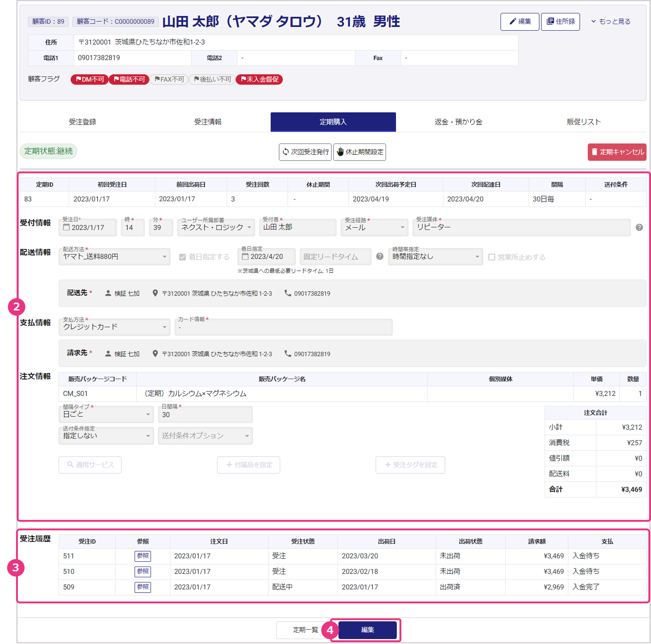Viewport: 651px width, 644px height.
Task: Click the 定期一覧 button at bottom
Action: (x=305, y=630)
